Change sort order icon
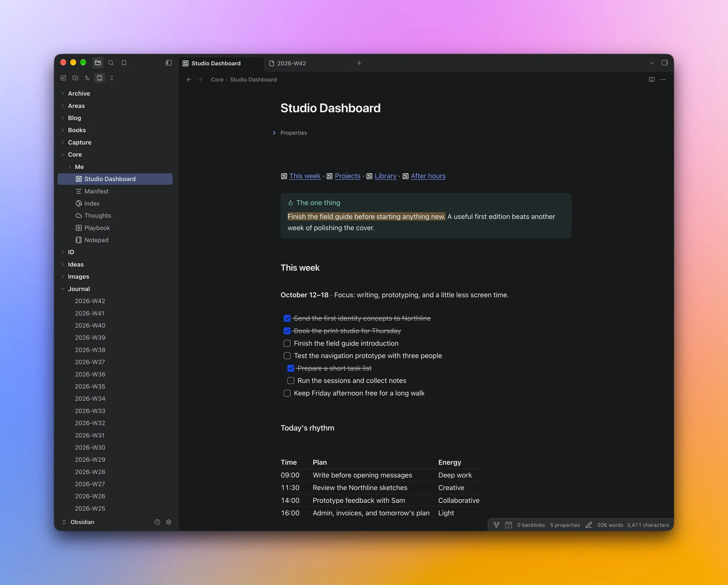 (x=87, y=78)
